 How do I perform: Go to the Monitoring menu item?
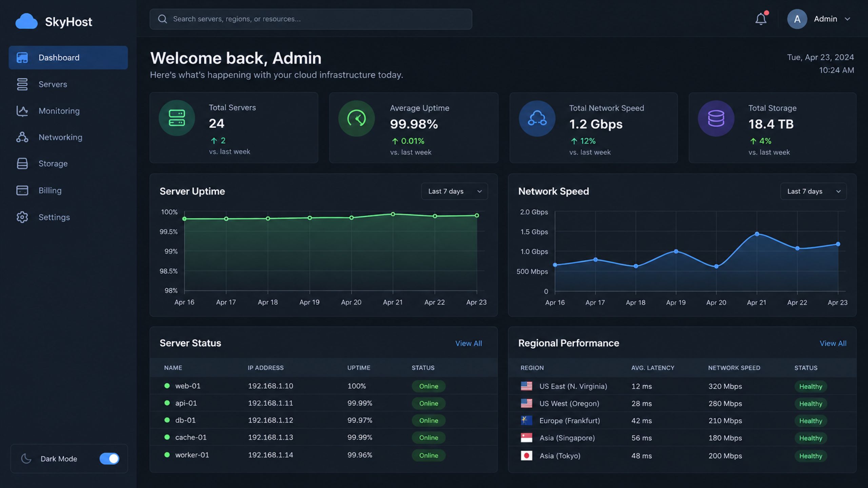click(x=68, y=111)
